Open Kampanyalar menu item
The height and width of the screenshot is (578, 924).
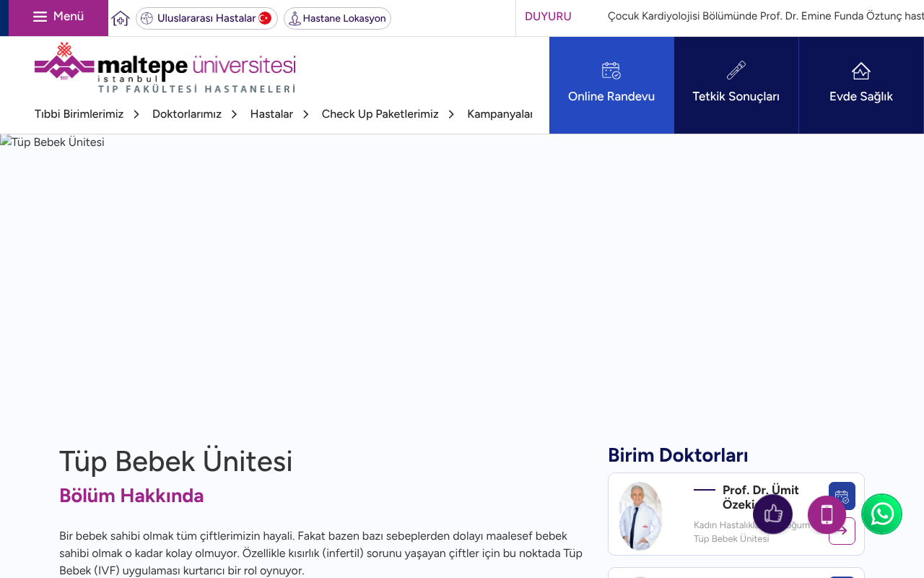[500, 114]
